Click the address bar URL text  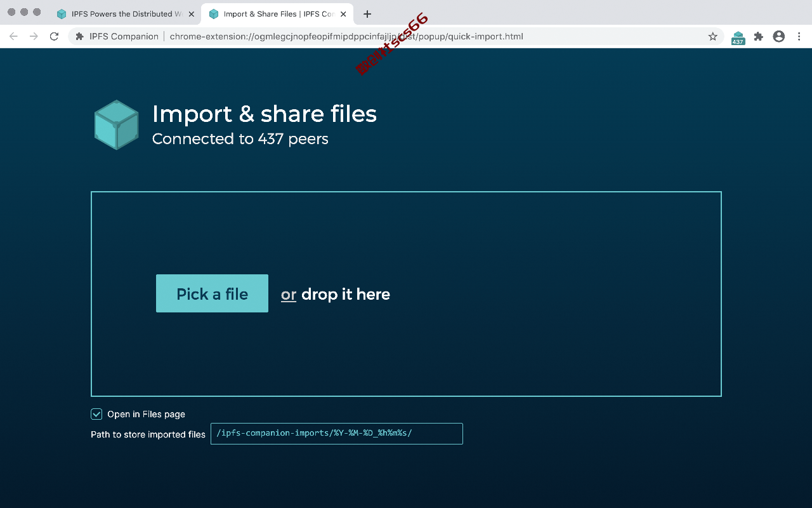click(x=346, y=36)
